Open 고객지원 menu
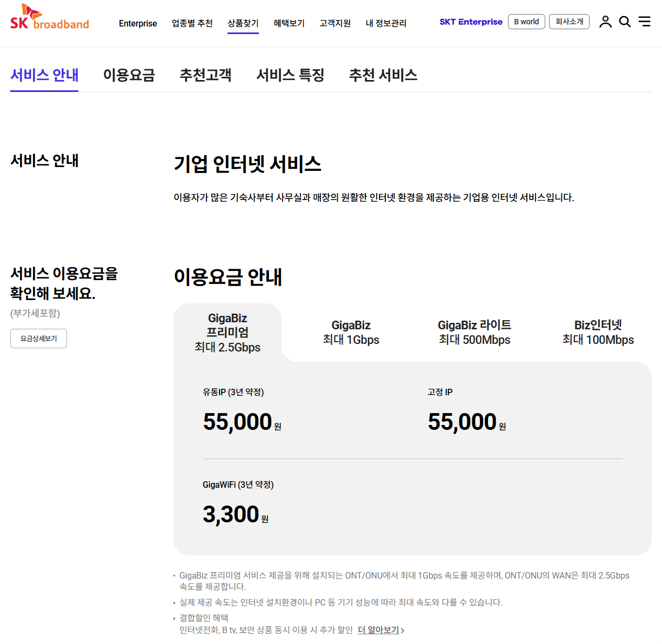Viewport: 662px width, 644px height. pos(335,23)
